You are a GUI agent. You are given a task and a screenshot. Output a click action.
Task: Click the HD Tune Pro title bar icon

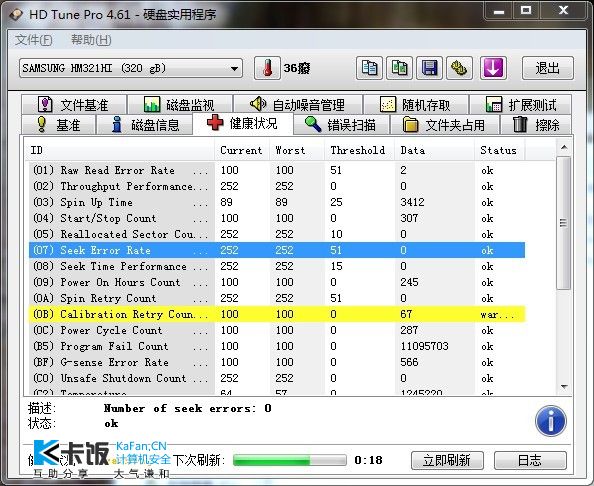[x=16, y=14]
